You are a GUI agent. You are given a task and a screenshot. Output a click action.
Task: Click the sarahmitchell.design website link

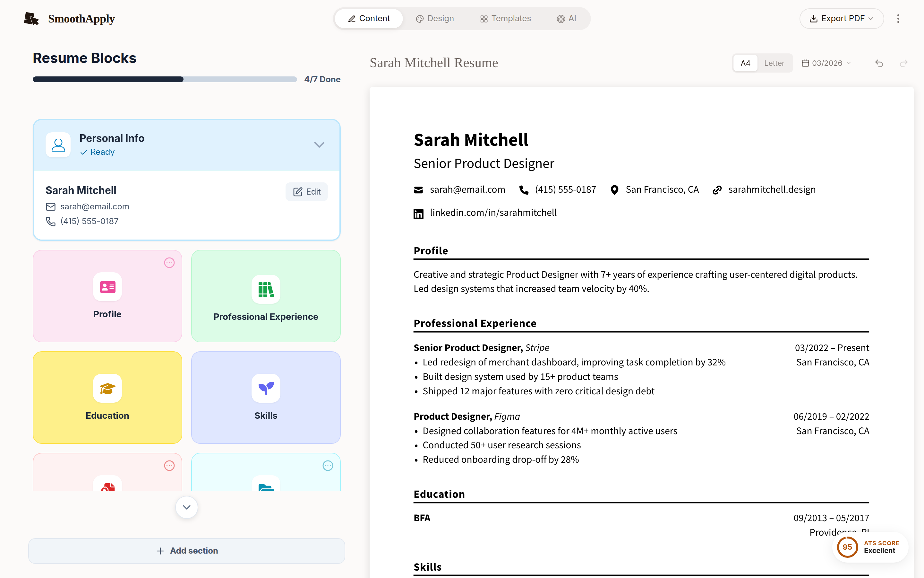click(772, 189)
